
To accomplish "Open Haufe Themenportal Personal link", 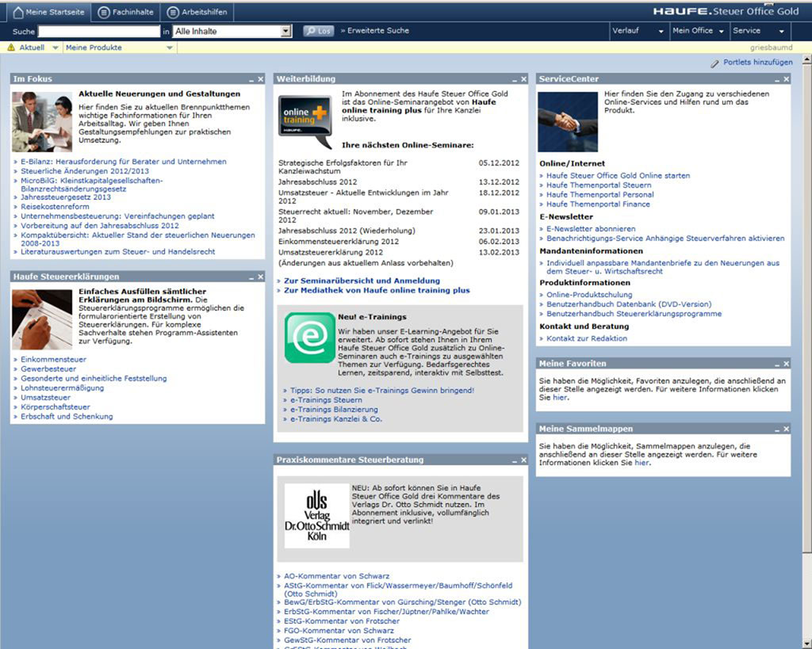I will click(x=600, y=195).
